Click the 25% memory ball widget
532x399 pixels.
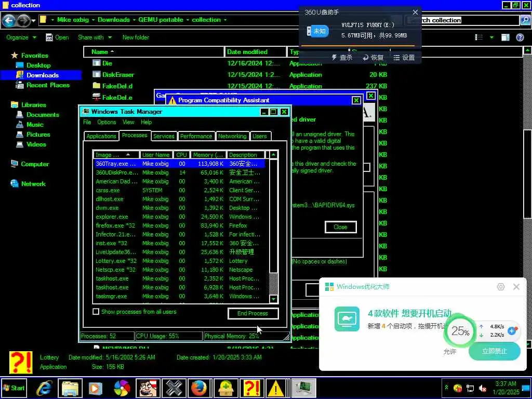click(460, 331)
